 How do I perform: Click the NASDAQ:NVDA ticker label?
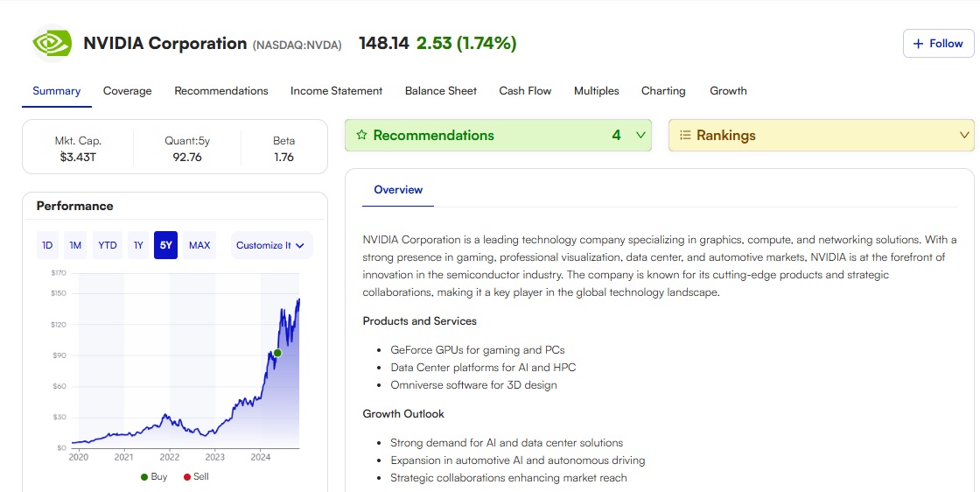click(297, 45)
